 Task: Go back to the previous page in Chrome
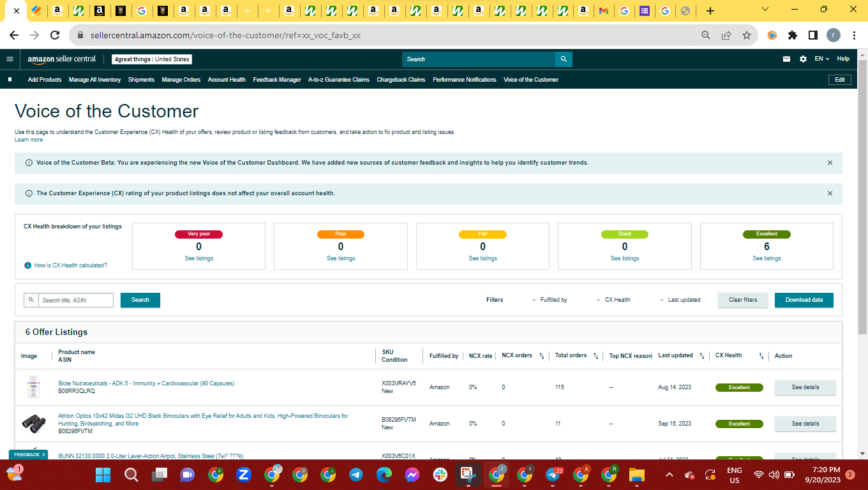(14, 36)
